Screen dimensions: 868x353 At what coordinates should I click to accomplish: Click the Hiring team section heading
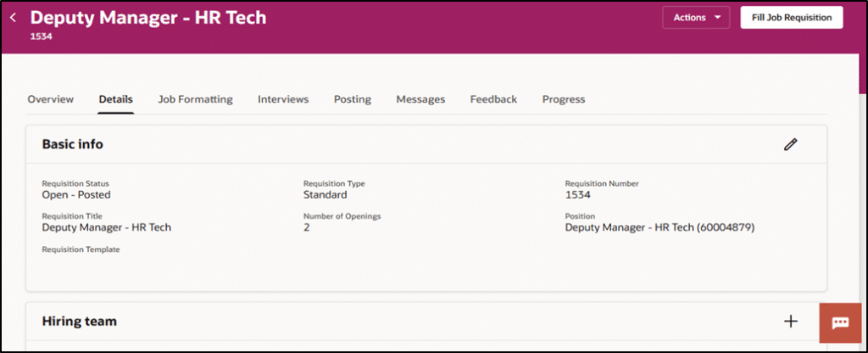(x=79, y=322)
